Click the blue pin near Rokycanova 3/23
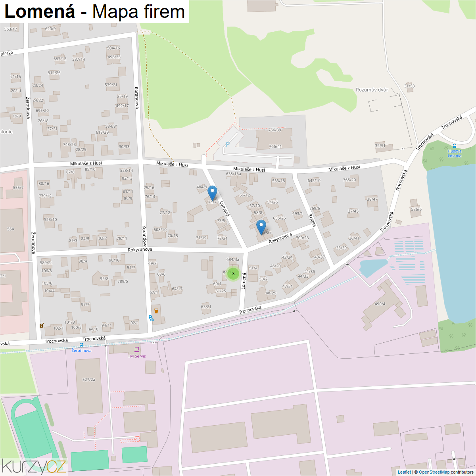Image resolution: width=476 pixels, height=476 pixels. [x=261, y=227]
